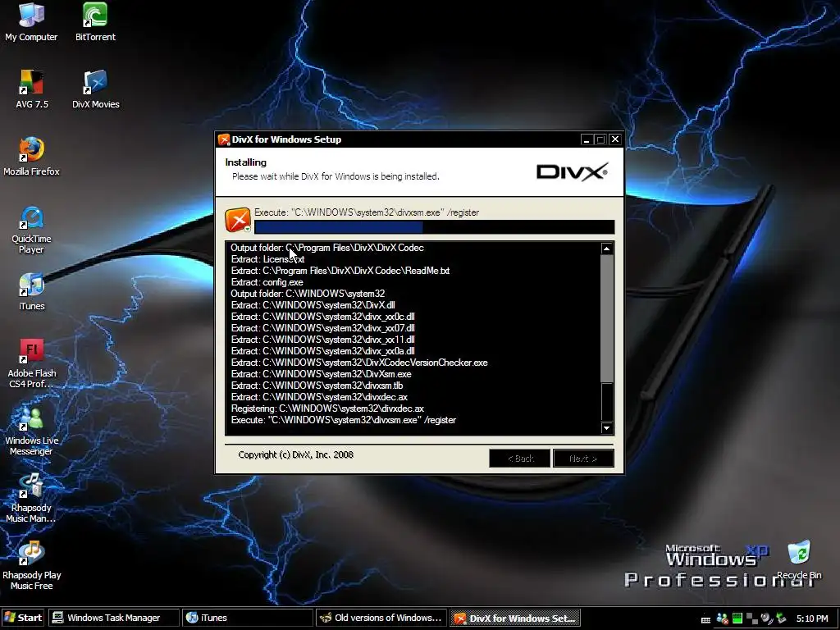Select the Rhapsody Music Manager desktop icon
The height and width of the screenshot is (630, 840).
(x=31, y=498)
